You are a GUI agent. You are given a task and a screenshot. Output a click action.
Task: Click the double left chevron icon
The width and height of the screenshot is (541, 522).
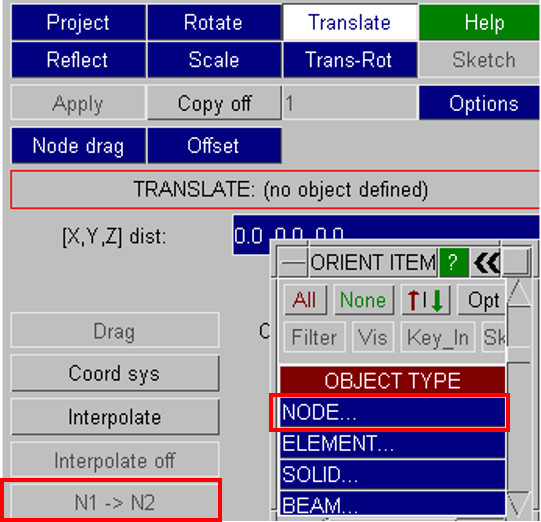tap(486, 262)
